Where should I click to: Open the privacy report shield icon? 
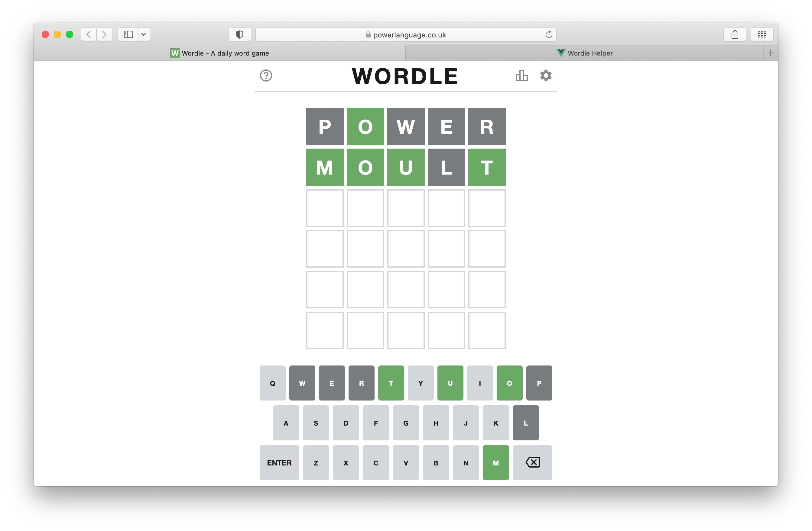(239, 34)
